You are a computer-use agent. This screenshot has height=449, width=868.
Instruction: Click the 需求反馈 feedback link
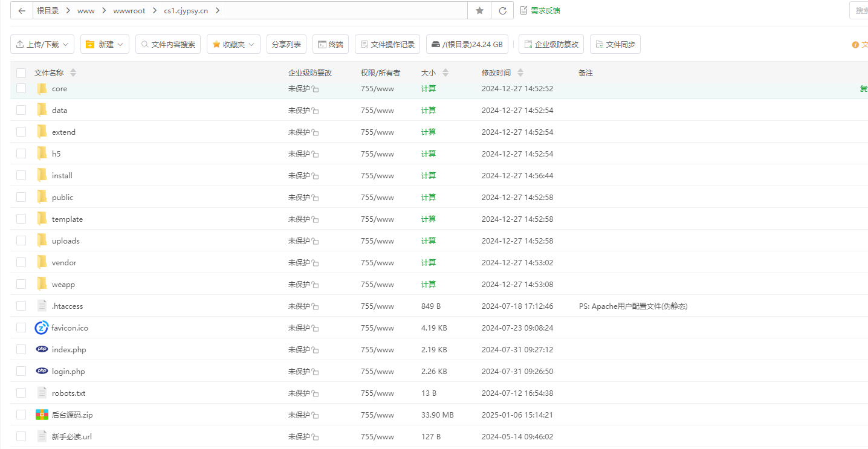click(x=540, y=10)
